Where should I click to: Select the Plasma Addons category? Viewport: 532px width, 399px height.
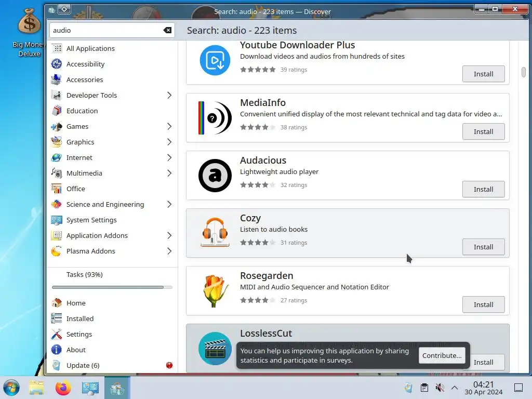coord(112,251)
